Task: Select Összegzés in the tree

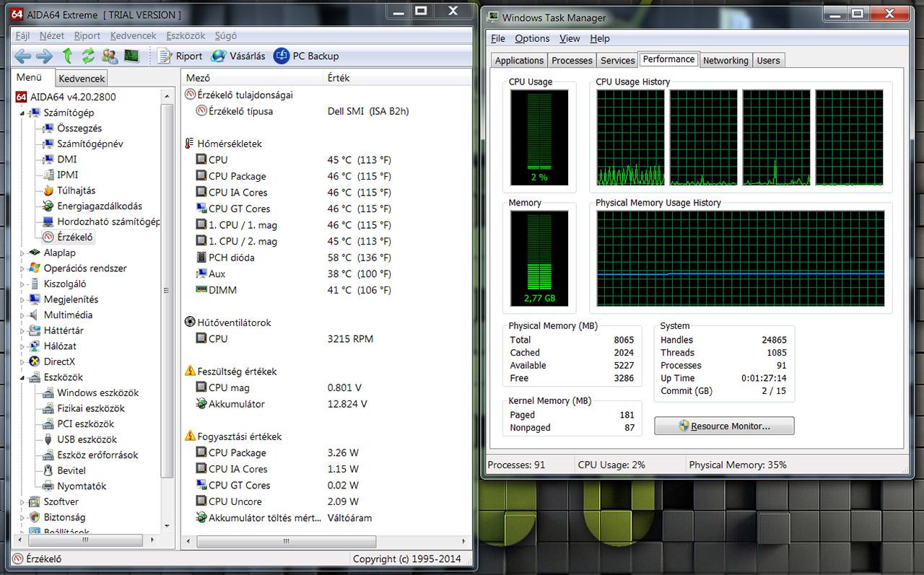Action: pyautogui.click(x=79, y=128)
